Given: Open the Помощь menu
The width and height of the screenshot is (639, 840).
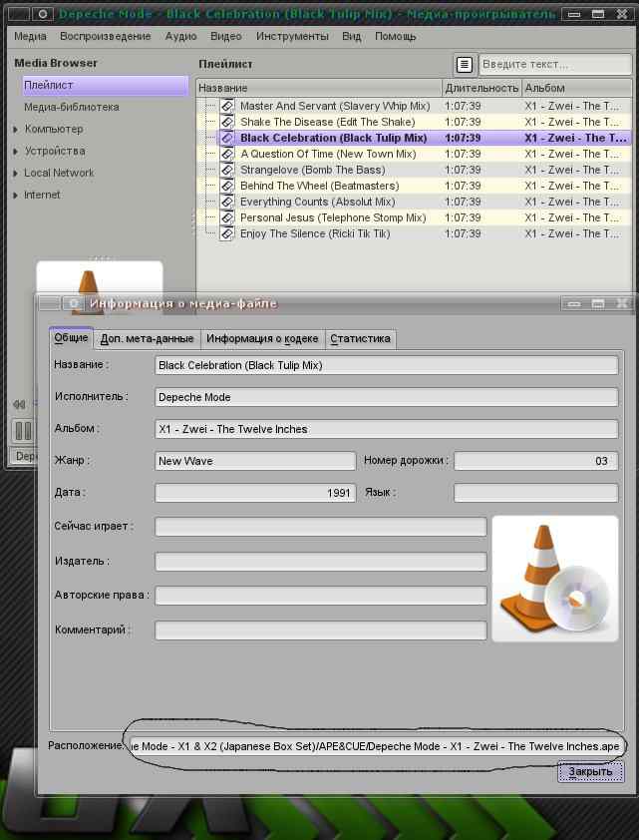Looking at the screenshot, I should click(396, 37).
